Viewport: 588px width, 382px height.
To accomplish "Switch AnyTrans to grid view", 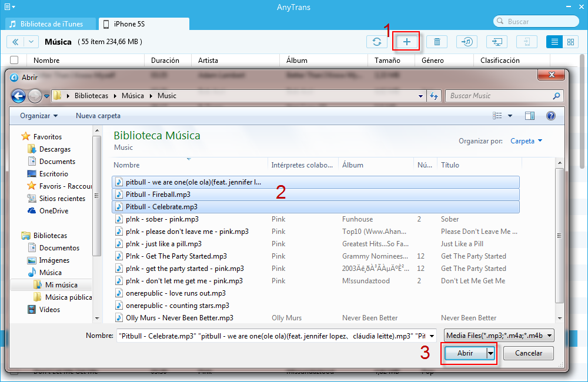I will coord(570,42).
